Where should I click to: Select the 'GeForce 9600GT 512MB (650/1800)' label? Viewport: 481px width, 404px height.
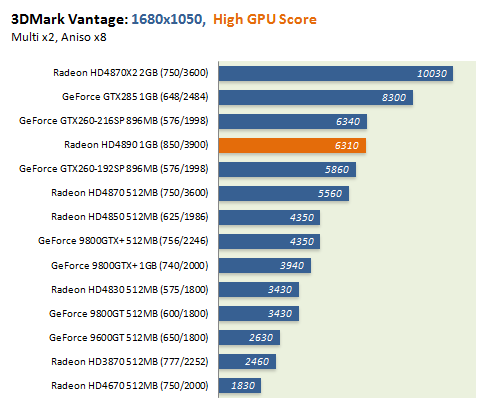point(129,338)
